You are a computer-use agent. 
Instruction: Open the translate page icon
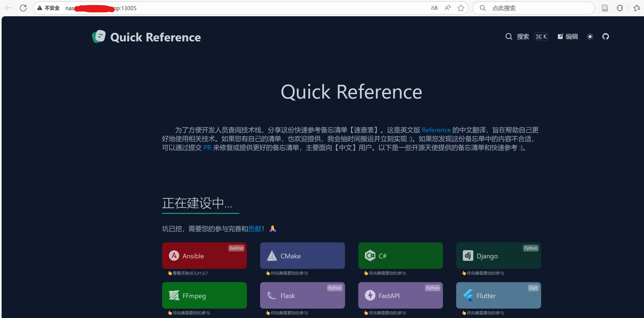(434, 8)
